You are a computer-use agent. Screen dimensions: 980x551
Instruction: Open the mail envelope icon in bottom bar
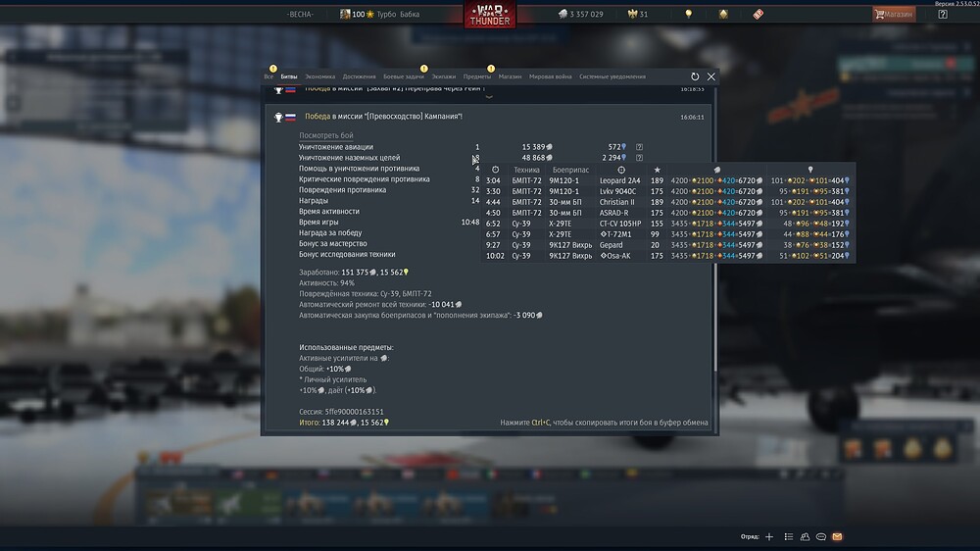tap(837, 537)
